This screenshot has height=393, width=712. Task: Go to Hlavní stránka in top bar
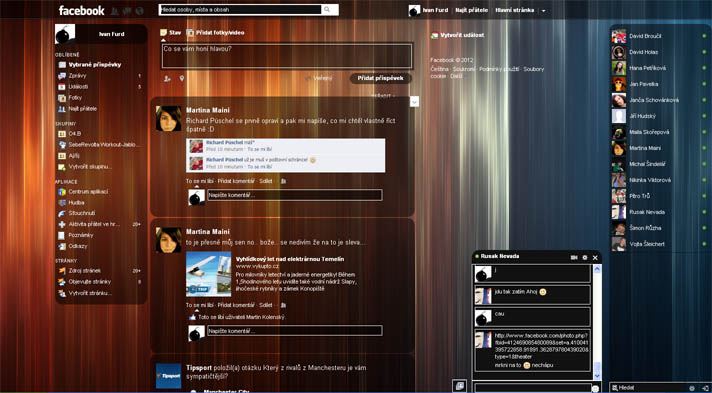tap(514, 10)
